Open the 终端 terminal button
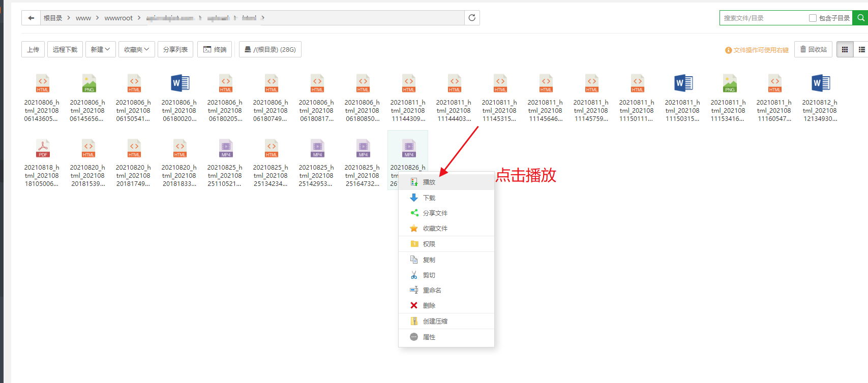Image resolution: width=868 pixels, height=383 pixels. click(x=215, y=49)
